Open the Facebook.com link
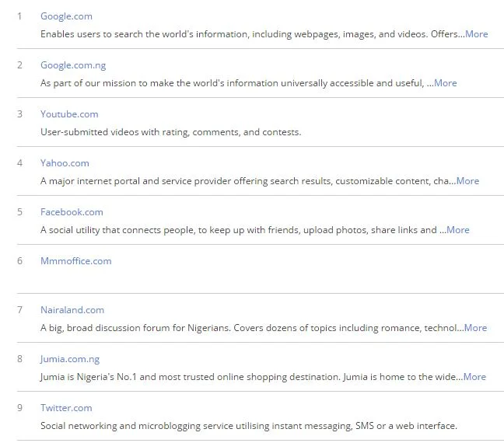The width and height of the screenshot is (504, 443). (x=72, y=212)
